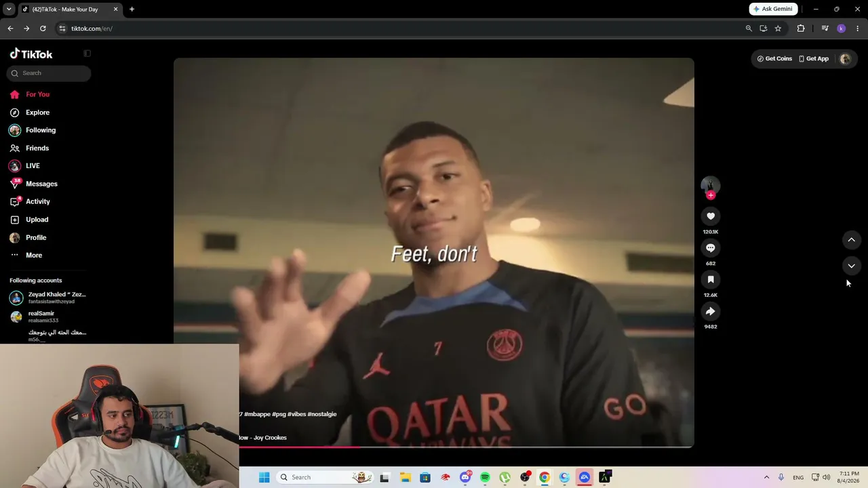Go forward in browser history
868x488 pixels.
(26, 28)
